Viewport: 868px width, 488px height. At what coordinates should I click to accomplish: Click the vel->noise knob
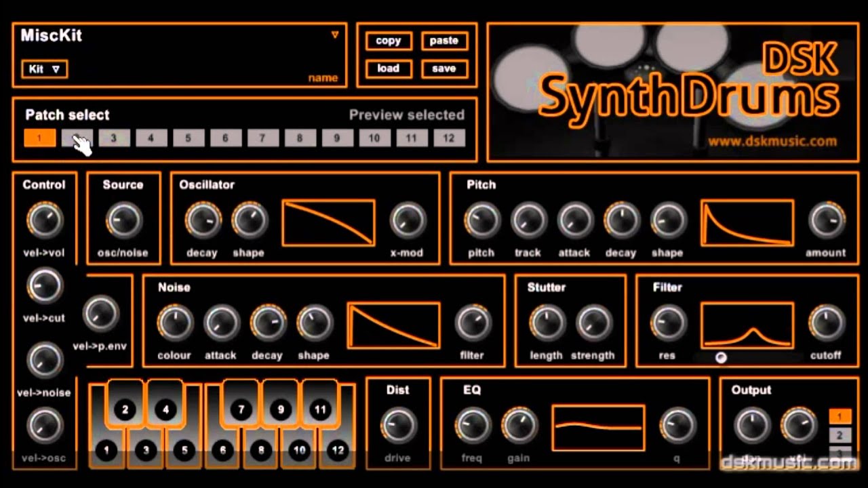[x=45, y=360]
